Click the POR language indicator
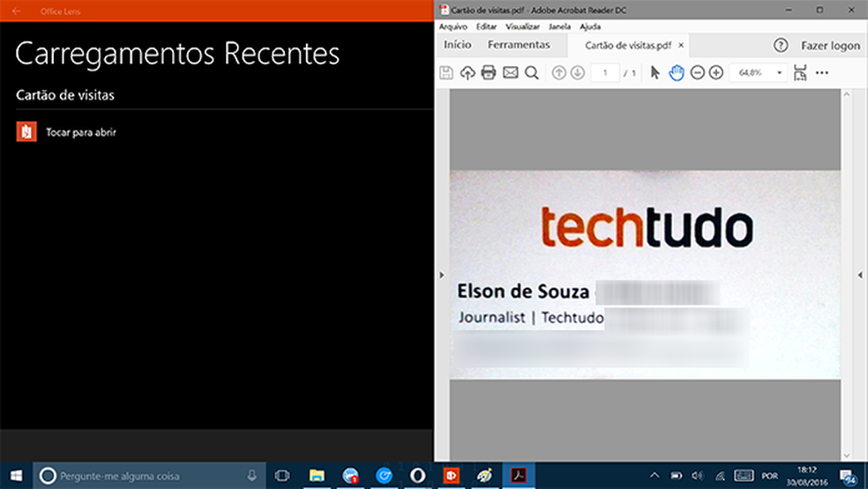Screen dimensions: 868x489 click(769, 476)
